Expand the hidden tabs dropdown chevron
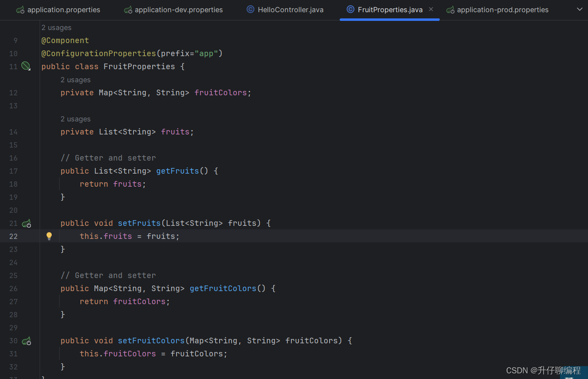The image size is (588, 379). pos(579,9)
